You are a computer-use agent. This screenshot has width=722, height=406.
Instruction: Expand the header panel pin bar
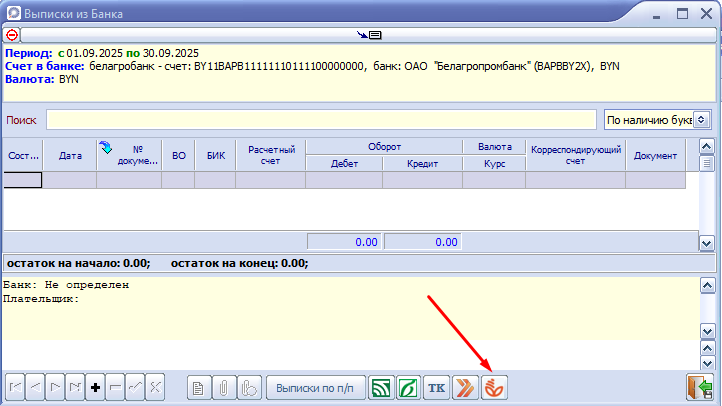pos(368,34)
